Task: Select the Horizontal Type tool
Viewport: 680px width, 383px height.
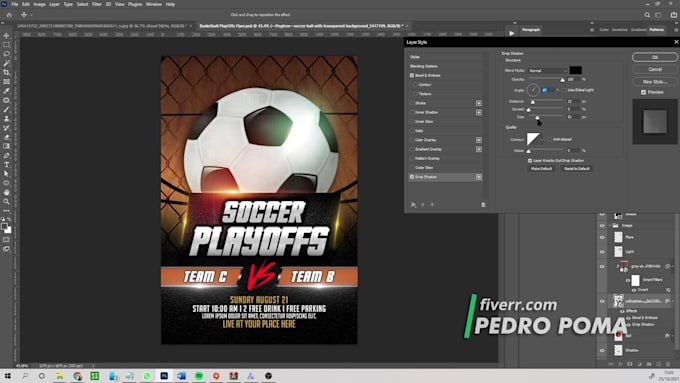Action: click(7, 164)
